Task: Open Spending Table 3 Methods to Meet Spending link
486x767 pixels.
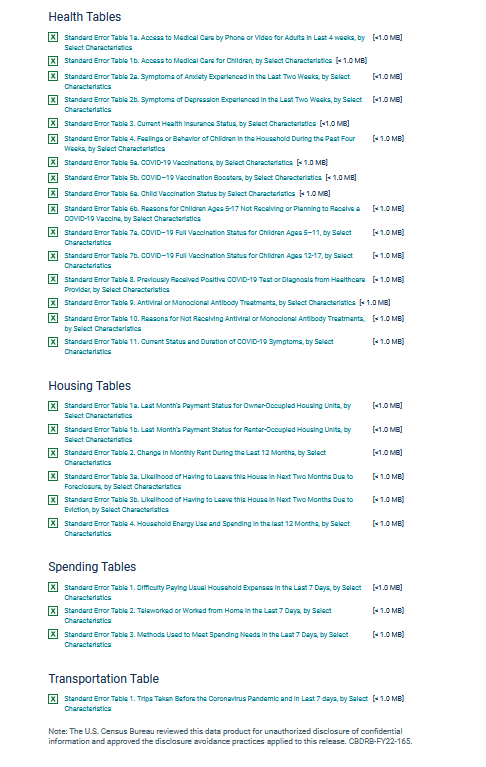Action: pyautogui.click(x=206, y=640)
